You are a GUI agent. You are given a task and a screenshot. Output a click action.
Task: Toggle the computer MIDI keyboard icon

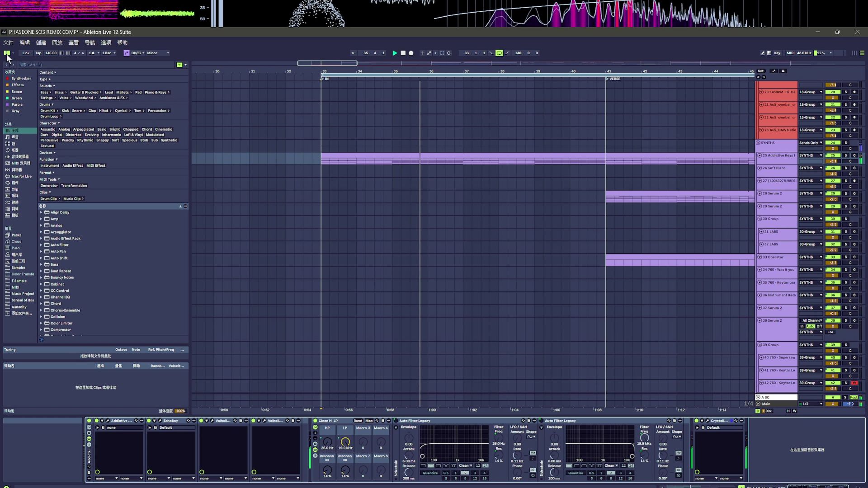(x=769, y=53)
